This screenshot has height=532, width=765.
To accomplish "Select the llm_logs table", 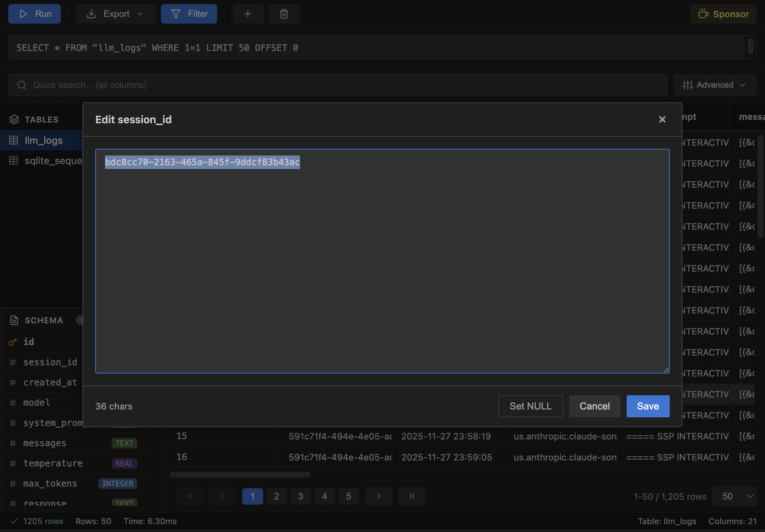I will (43, 140).
